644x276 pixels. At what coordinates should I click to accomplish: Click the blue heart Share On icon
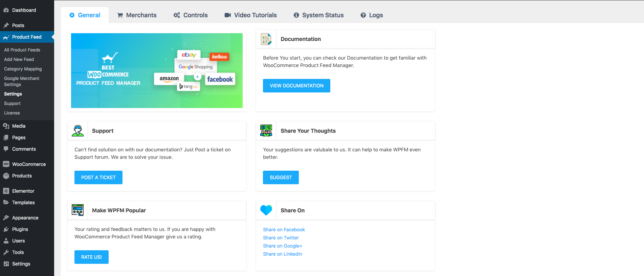pyautogui.click(x=266, y=210)
